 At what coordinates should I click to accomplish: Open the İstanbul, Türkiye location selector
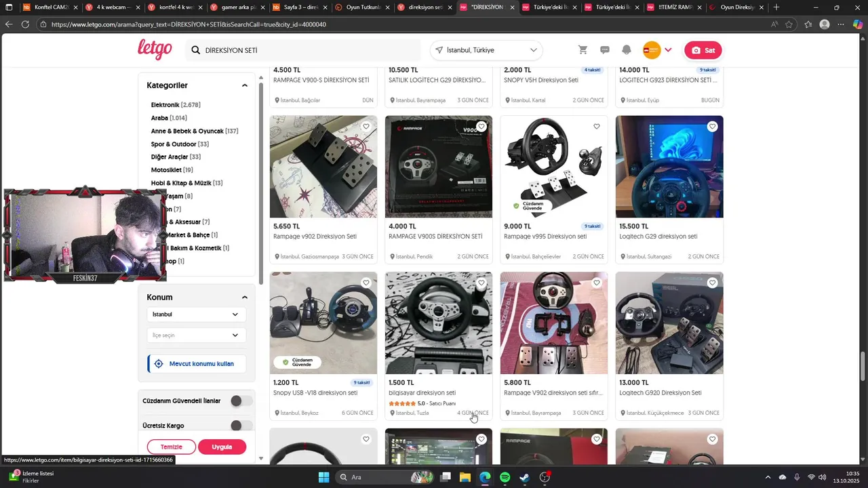(487, 50)
